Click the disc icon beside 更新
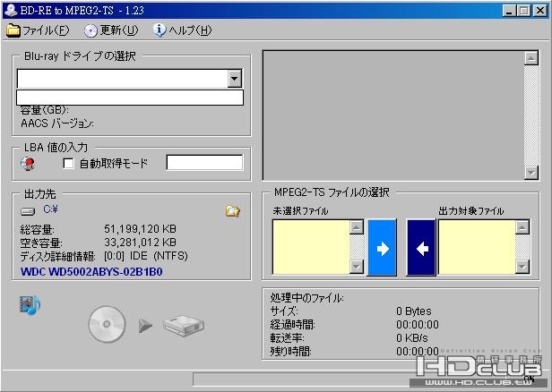This screenshot has height=392, width=552. (91, 30)
